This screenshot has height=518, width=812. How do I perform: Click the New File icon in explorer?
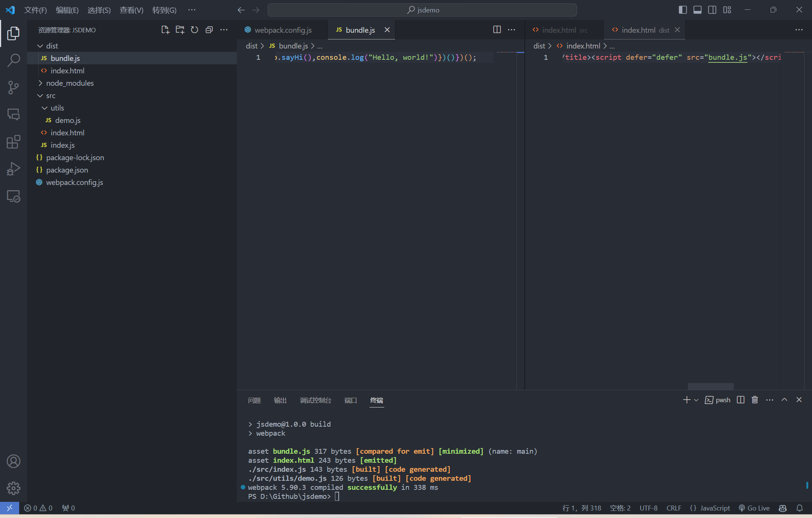coord(165,30)
